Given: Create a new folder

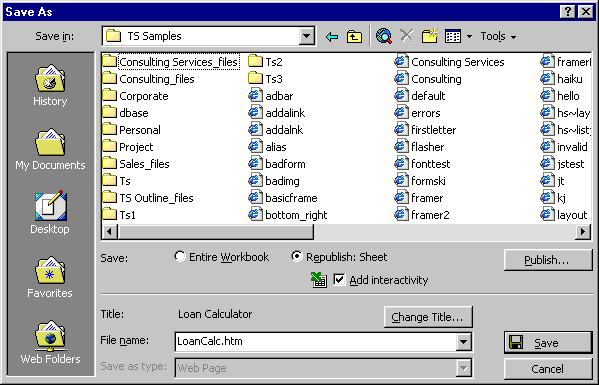Looking at the screenshot, I should (x=430, y=36).
